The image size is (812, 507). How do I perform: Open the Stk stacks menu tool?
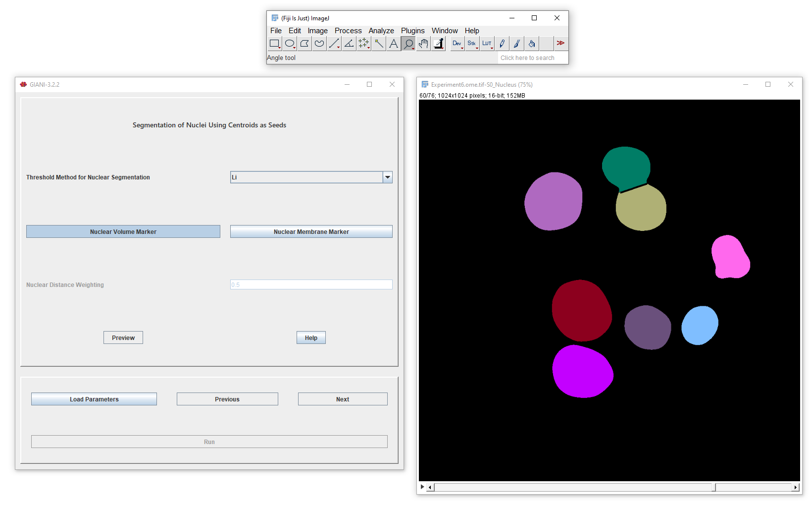(472, 44)
